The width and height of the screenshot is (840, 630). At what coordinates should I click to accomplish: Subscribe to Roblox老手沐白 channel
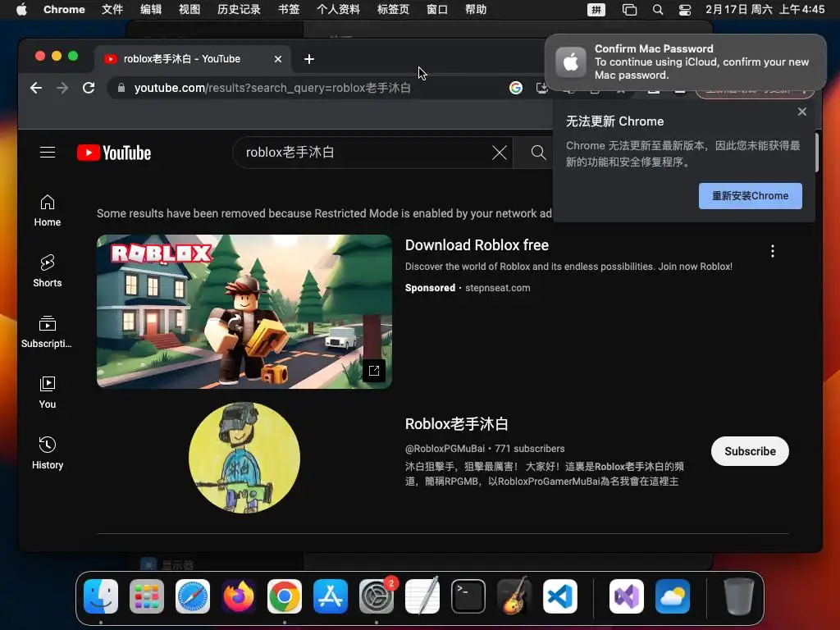[750, 451]
